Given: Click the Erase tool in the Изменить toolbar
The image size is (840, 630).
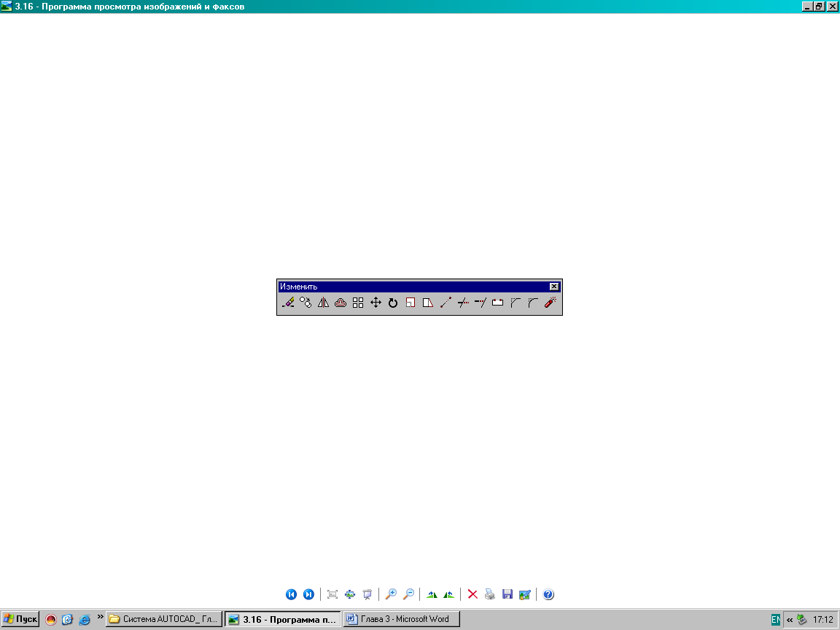Looking at the screenshot, I should point(288,303).
